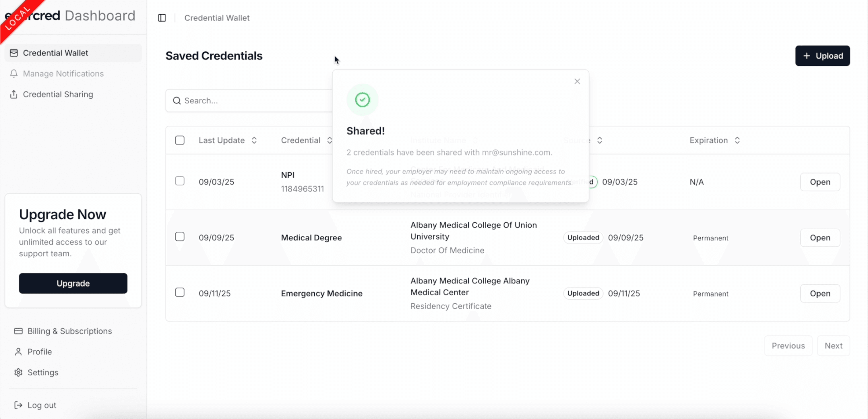The height and width of the screenshot is (419, 868).
Task: Sort by Source column arrows
Action: [600, 140]
